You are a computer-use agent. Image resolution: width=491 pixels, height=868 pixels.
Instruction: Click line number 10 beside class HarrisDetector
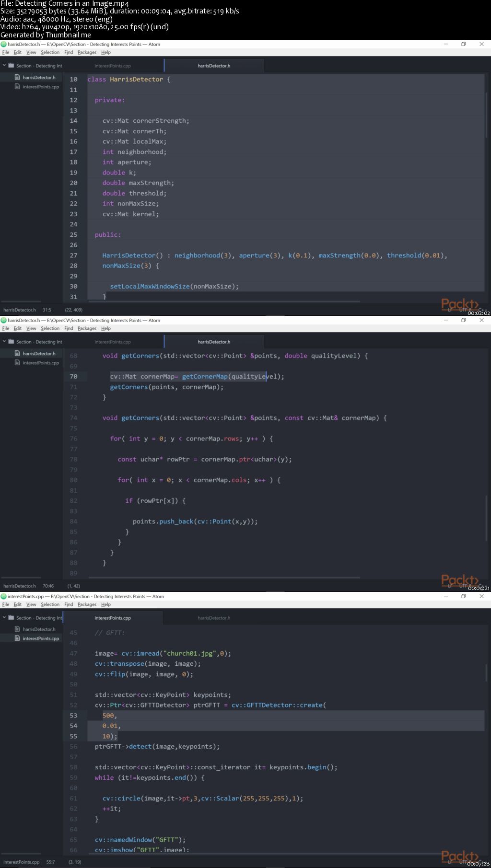click(73, 80)
